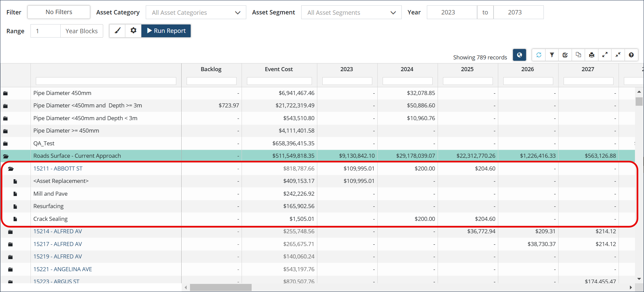Collapse the 15211 - ABBOTT ST folder

(x=11, y=169)
